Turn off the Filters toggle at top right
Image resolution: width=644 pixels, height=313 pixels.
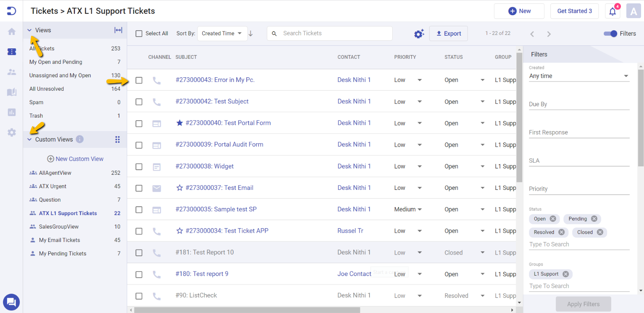(609, 33)
